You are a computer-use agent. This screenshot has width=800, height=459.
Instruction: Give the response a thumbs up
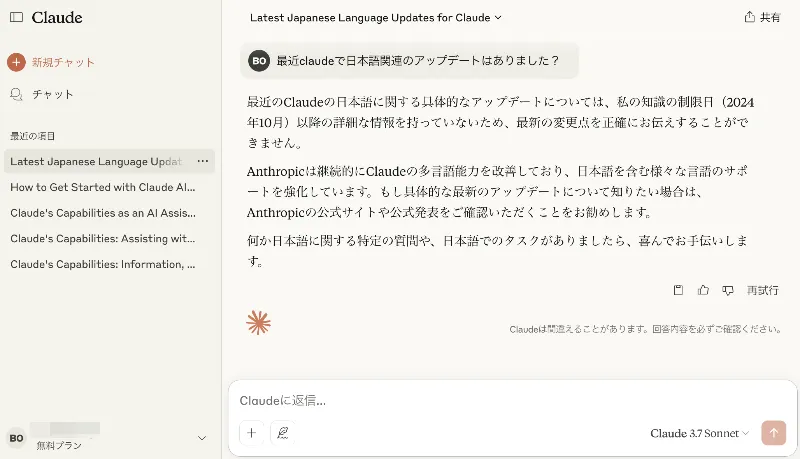pos(703,290)
